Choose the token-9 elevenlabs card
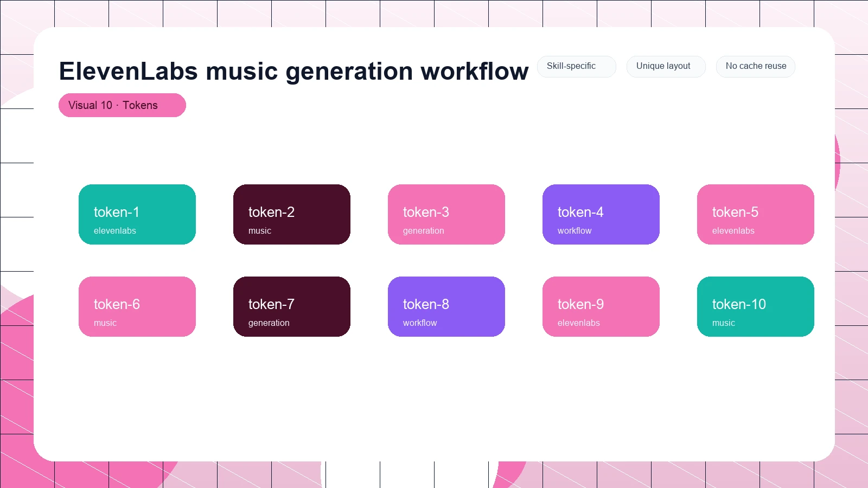Image resolution: width=868 pixels, height=488 pixels. pyautogui.click(x=601, y=306)
